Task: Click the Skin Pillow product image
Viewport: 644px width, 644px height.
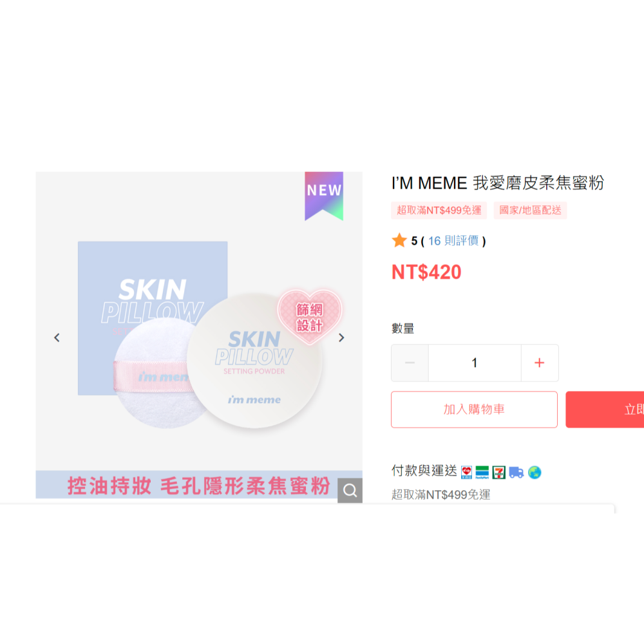Action: pos(199,335)
